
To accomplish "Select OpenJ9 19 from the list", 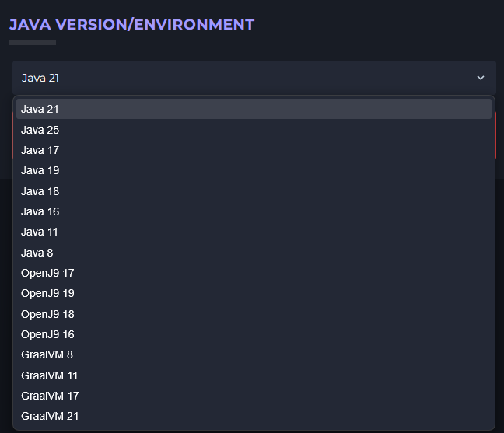I will (x=47, y=293).
